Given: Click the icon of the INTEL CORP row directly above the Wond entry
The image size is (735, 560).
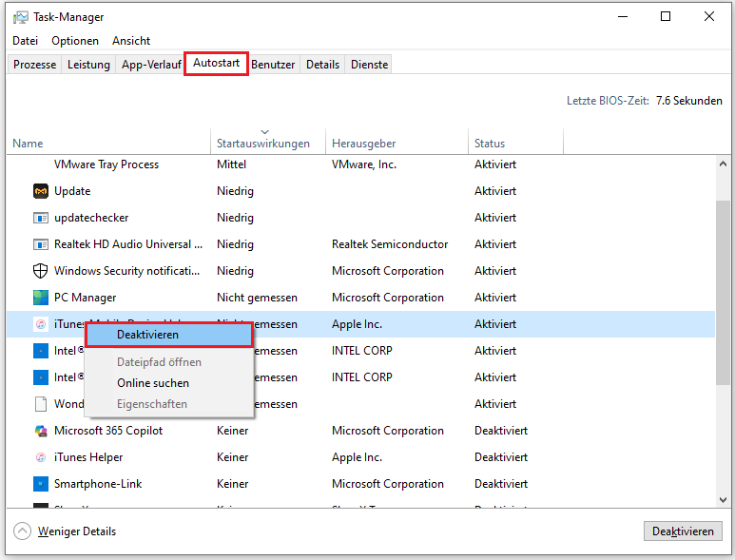Looking at the screenshot, I should [x=41, y=377].
